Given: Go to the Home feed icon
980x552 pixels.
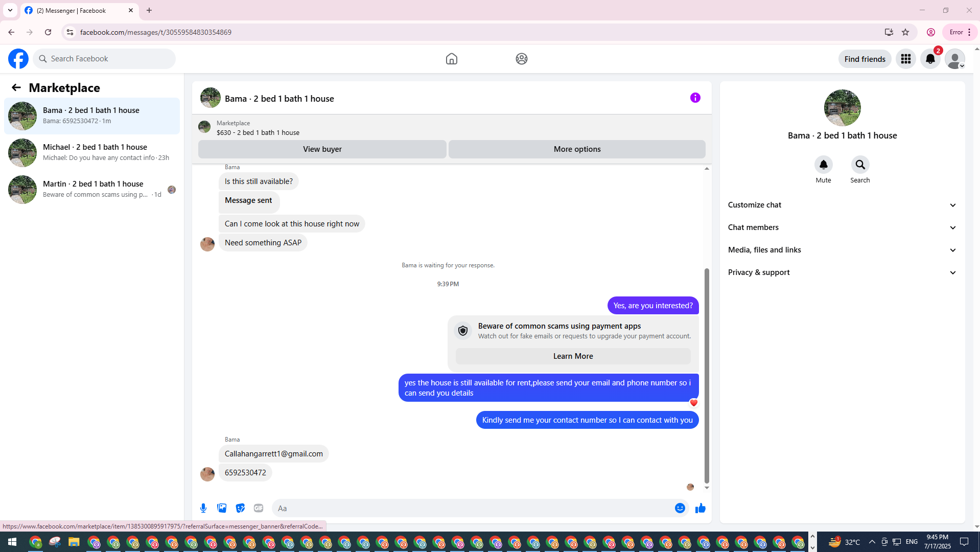Looking at the screenshot, I should 451,59.
